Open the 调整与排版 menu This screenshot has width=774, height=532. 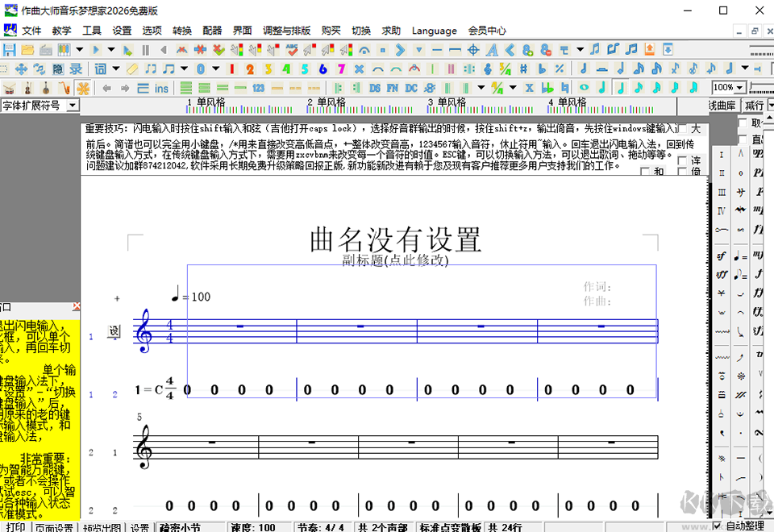click(287, 31)
